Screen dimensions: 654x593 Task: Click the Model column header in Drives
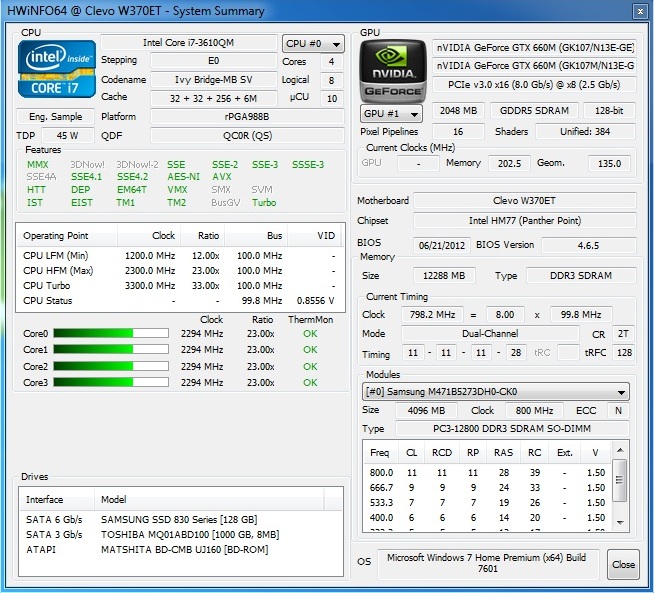coord(209,499)
